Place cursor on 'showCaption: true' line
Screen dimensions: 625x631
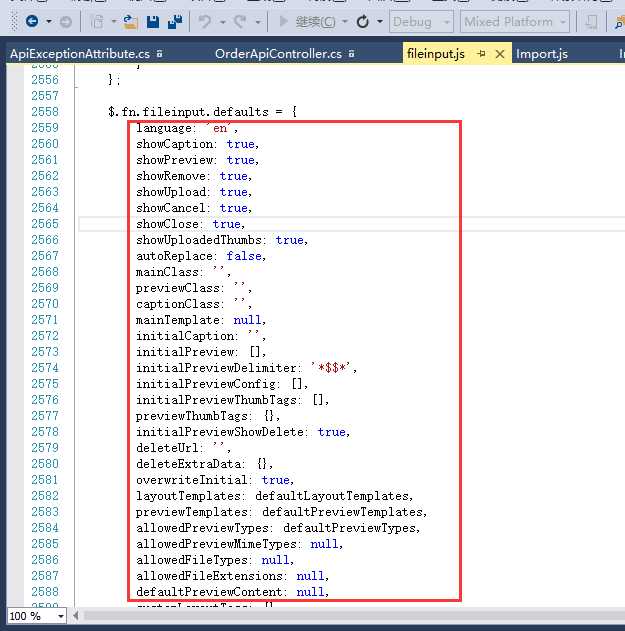point(197,144)
